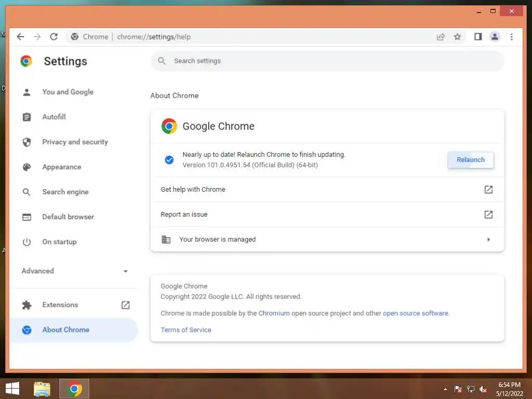Click the building icon for managed browser

(x=166, y=240)
